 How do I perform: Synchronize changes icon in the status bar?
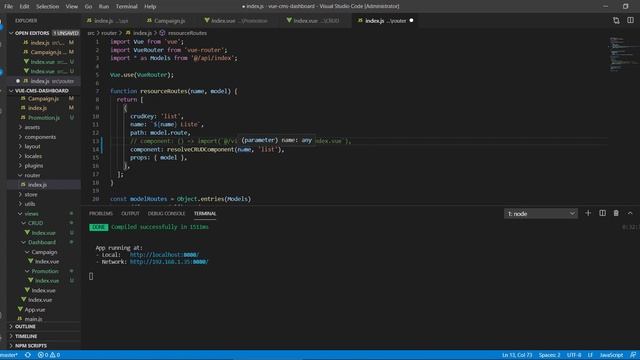click(28, 355)
